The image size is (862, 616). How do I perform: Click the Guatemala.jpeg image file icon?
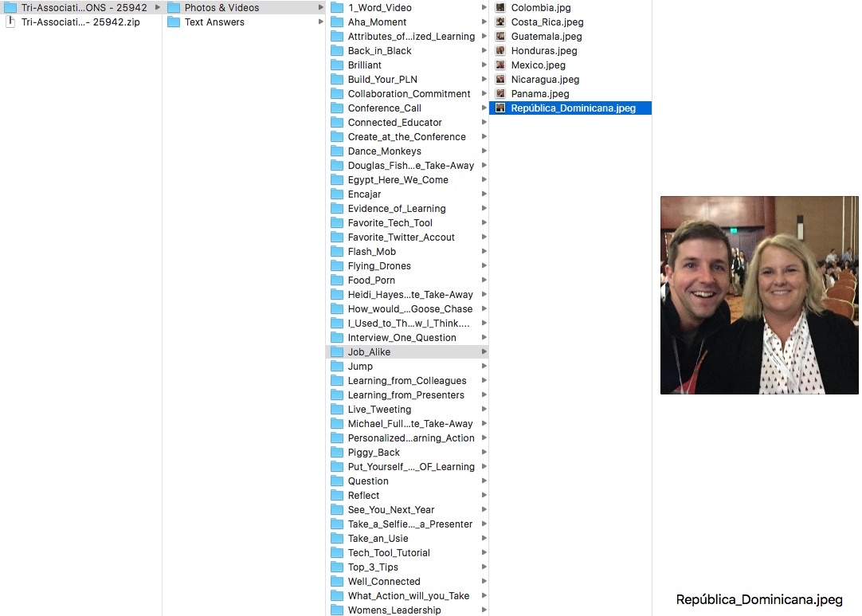pyautogui.click(x=500, y=37)
